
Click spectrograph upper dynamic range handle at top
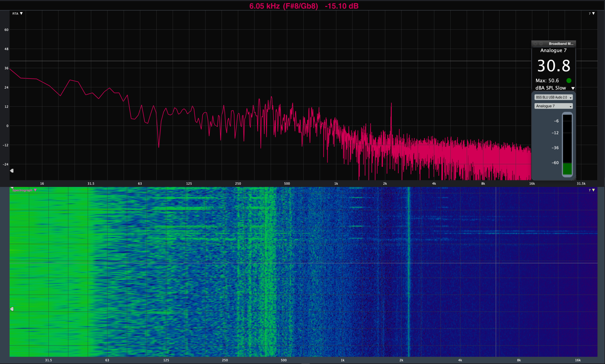12,188
